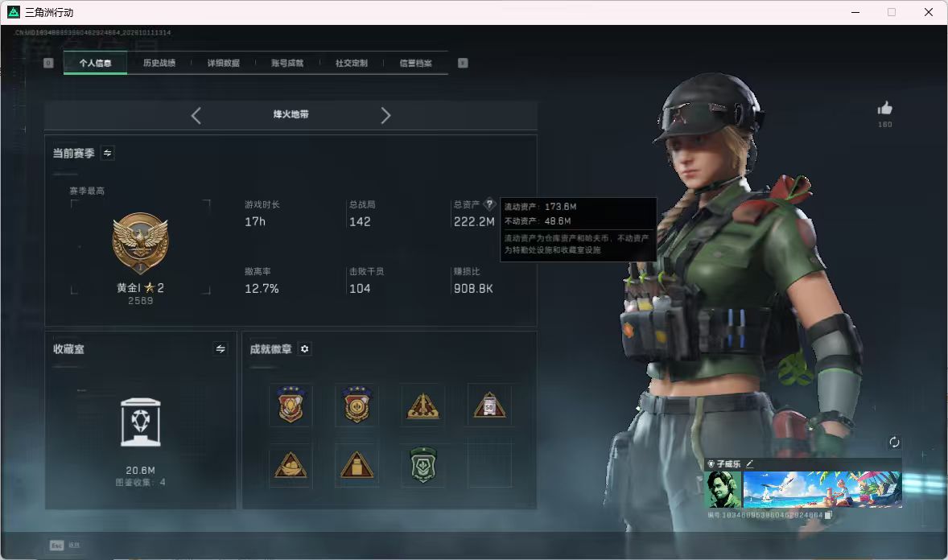Click the Esc return button
This screenshot has width=948, height=560.
[x=64, y=546]
